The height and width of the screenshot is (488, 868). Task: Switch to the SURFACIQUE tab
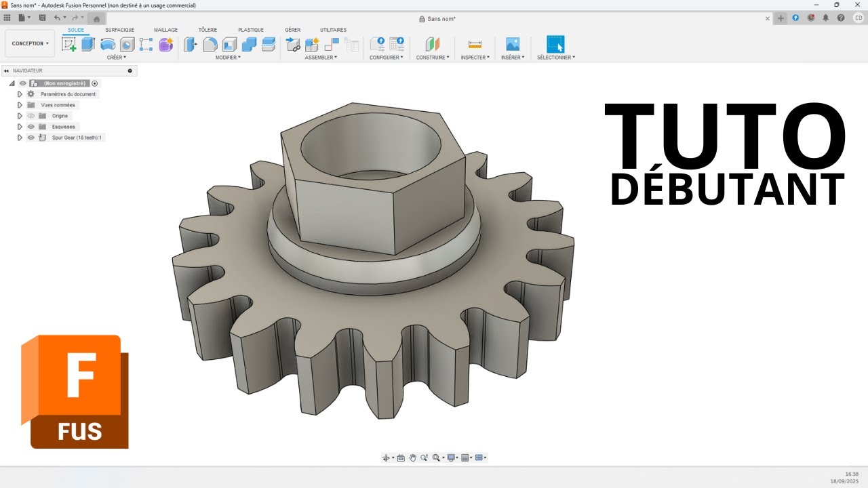[119, 30]
